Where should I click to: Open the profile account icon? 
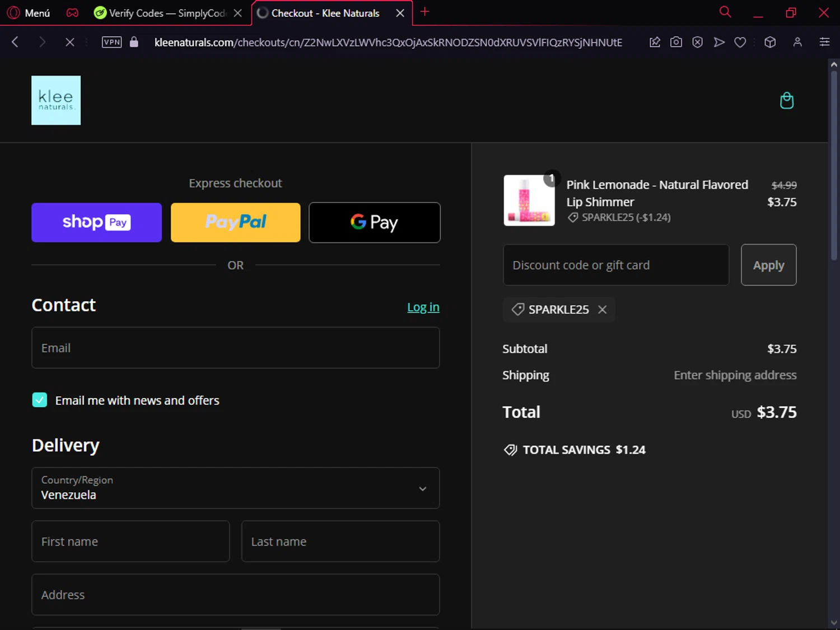(x=797, y=42)
